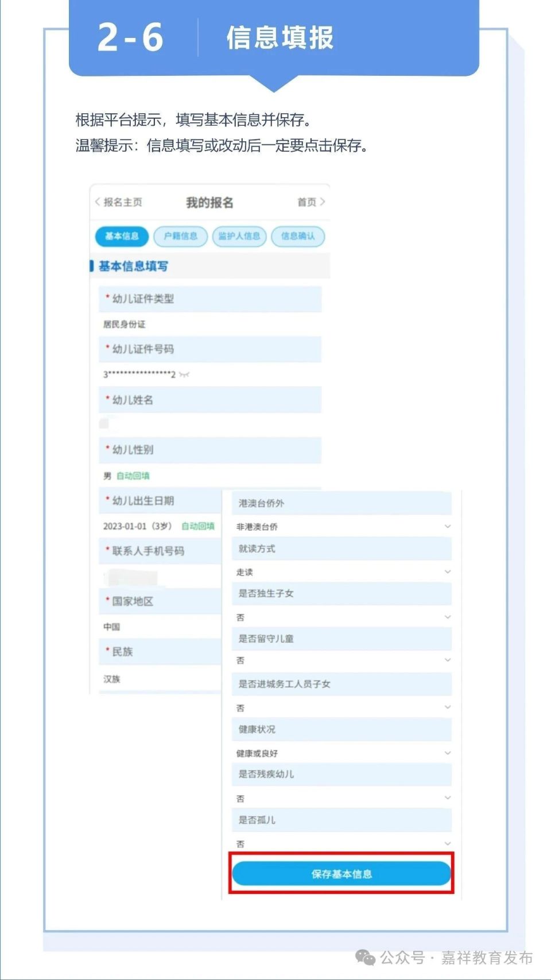Click the 幼儿证件类型 field label
Screen dimensions: 551x980
pos(143,299)
